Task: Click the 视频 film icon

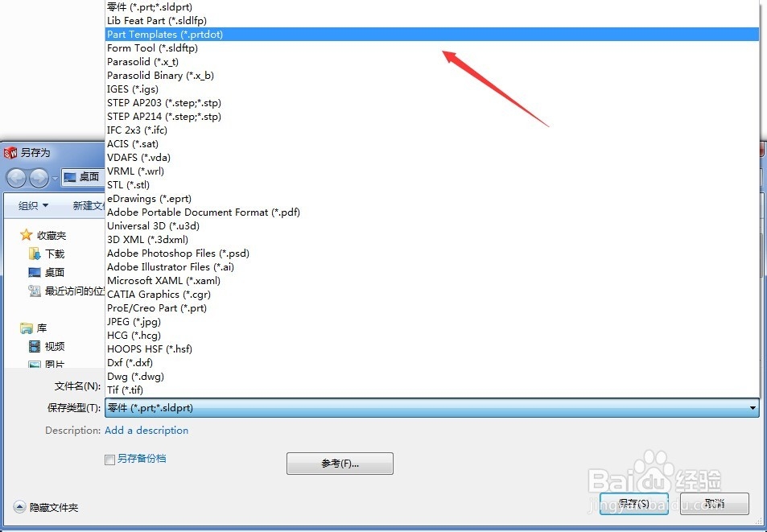Action: coord(35,347)
